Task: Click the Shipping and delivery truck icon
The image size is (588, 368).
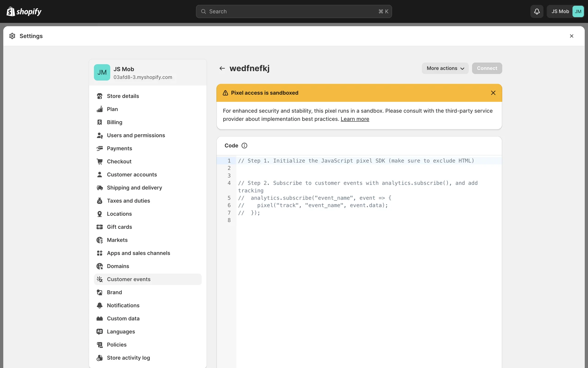Action: pos(100,188)
